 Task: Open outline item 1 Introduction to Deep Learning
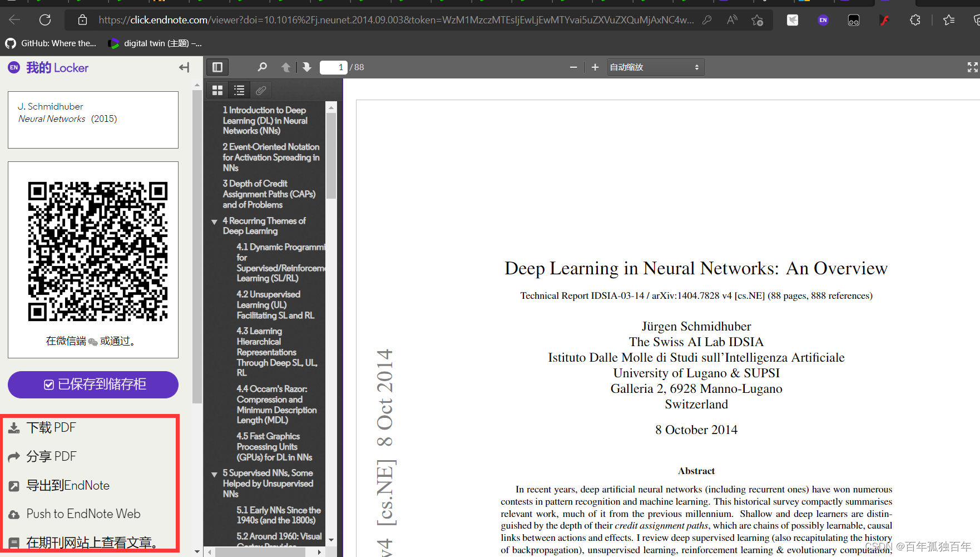[265, 121]
